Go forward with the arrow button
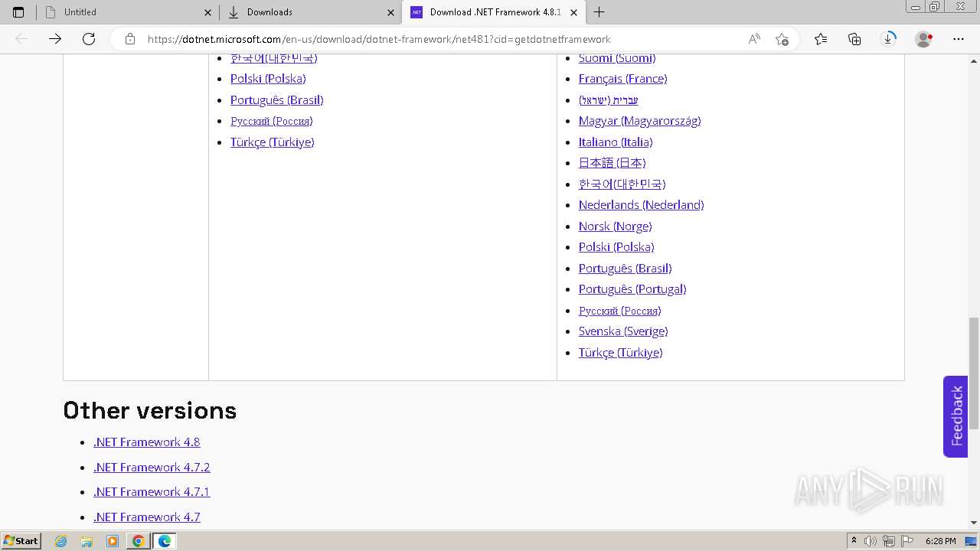Viewport: 980px width, 551px height. coord(55,39)
